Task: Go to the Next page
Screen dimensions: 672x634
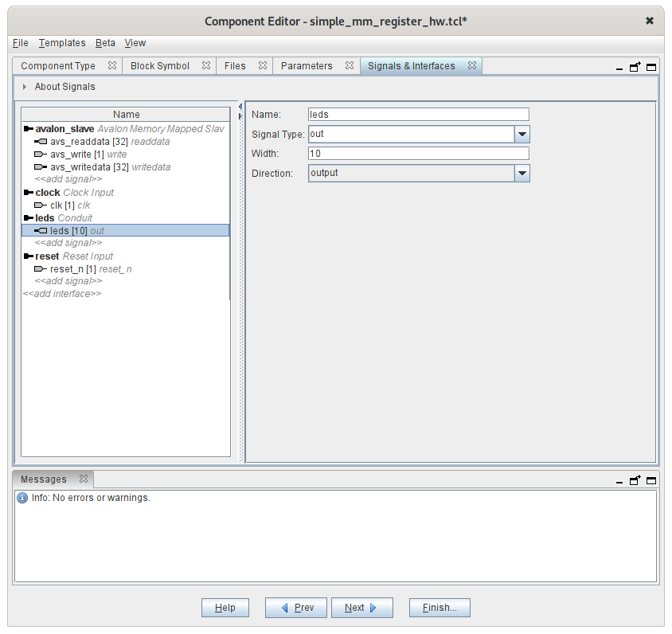Action: pos(362,608)
